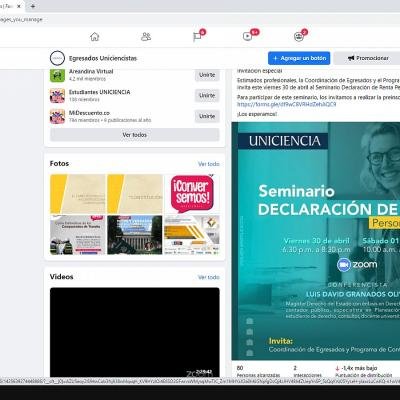The height and width of the screenshot is (400, 400).
Task: Click the Egresados Uniciencistas page avatar
Action: [57, 58]
